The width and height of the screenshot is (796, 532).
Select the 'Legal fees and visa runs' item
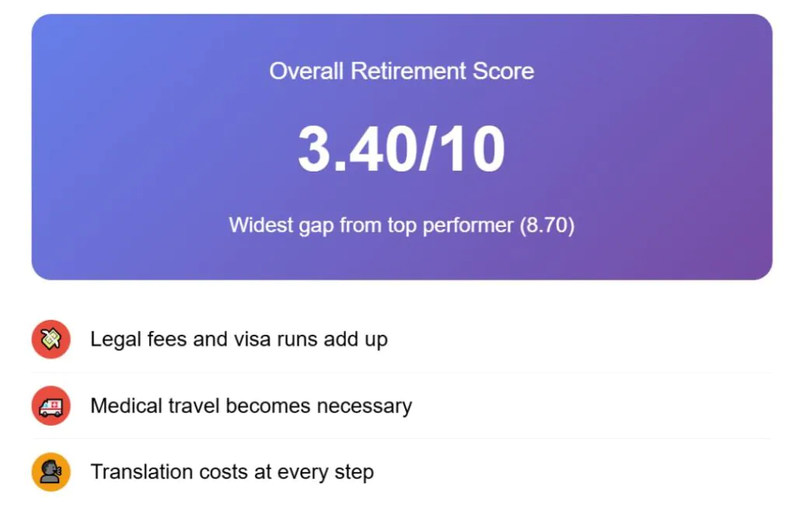click(239, 339)
